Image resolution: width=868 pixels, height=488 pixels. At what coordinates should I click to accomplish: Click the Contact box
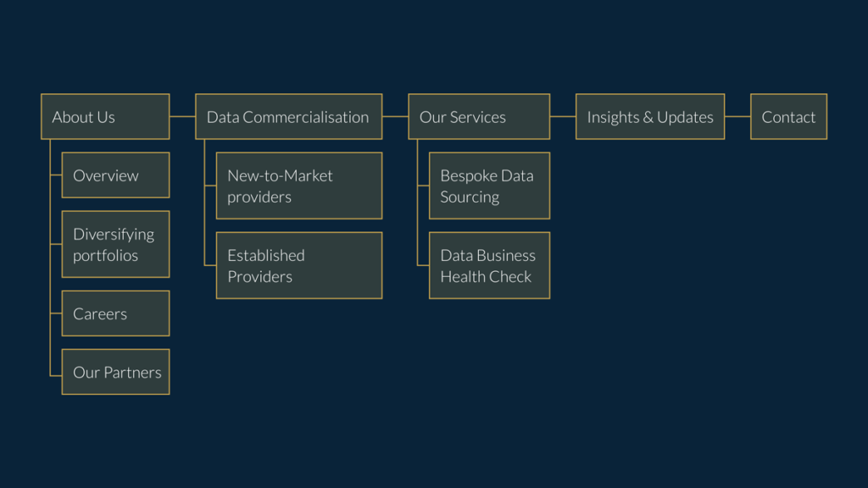pos(788,117)
